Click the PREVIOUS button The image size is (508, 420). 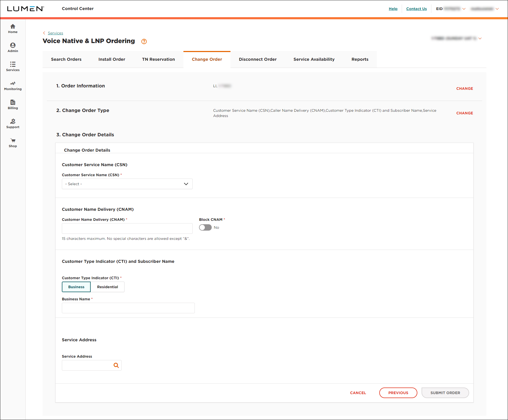(x=398, y=393)
